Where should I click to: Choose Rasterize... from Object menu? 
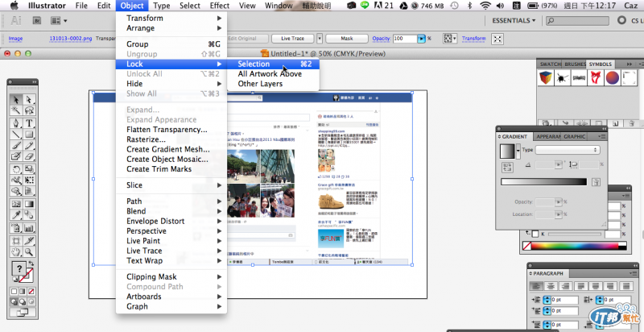point(171,139)
